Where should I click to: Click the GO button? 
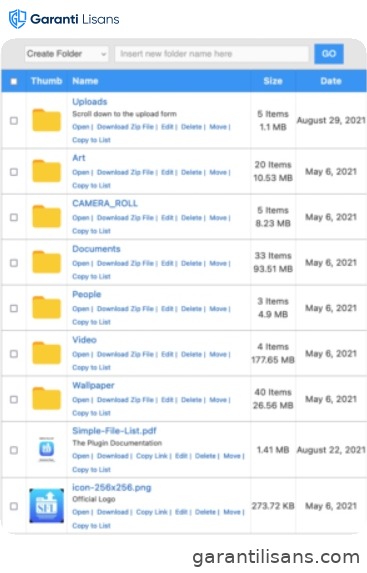point(329,54)
